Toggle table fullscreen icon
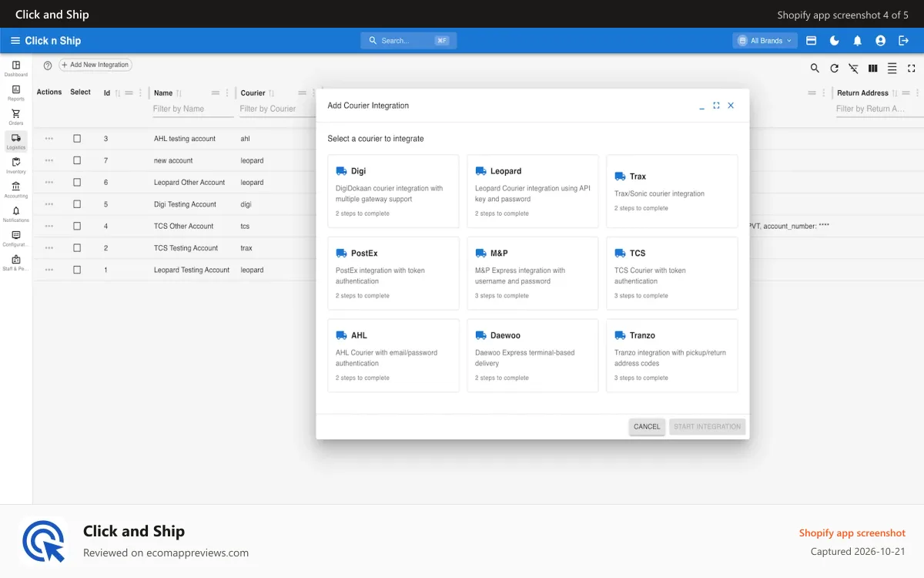The width and height of the screenshot is (924, 578). (911, 69)
